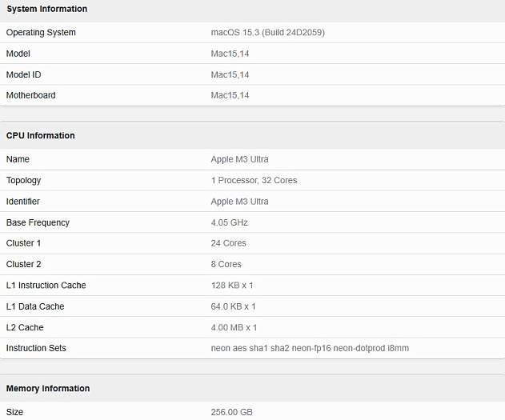Click the Instruction Sets label
Viewport: 505px width, 420px height.
point(36,348)
